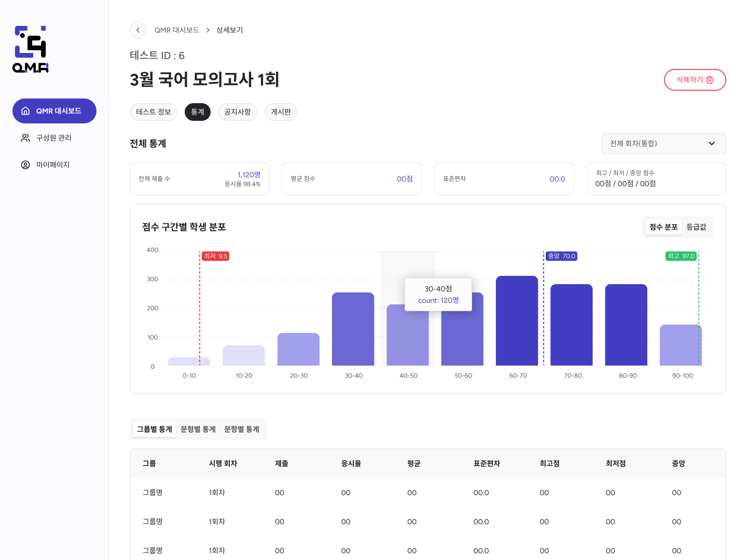Click the 제출 column header
Viewport: 747px width, 560px height.
pos(282,464)
